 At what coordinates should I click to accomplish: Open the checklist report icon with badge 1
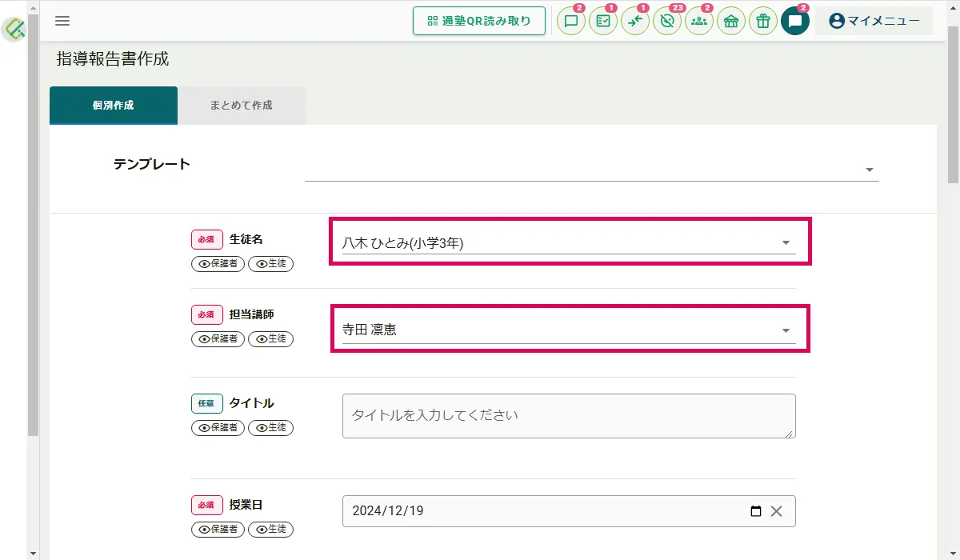603,21
